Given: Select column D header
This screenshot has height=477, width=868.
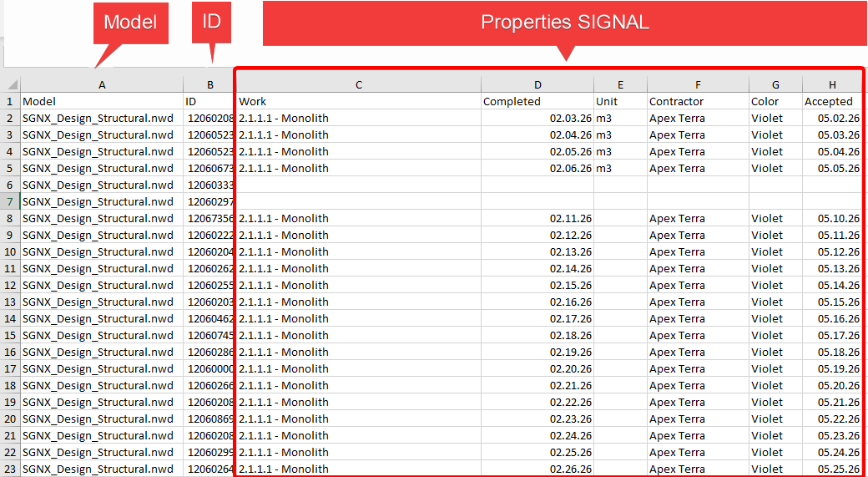Looking at the screenshot, I should pos(537,84).
